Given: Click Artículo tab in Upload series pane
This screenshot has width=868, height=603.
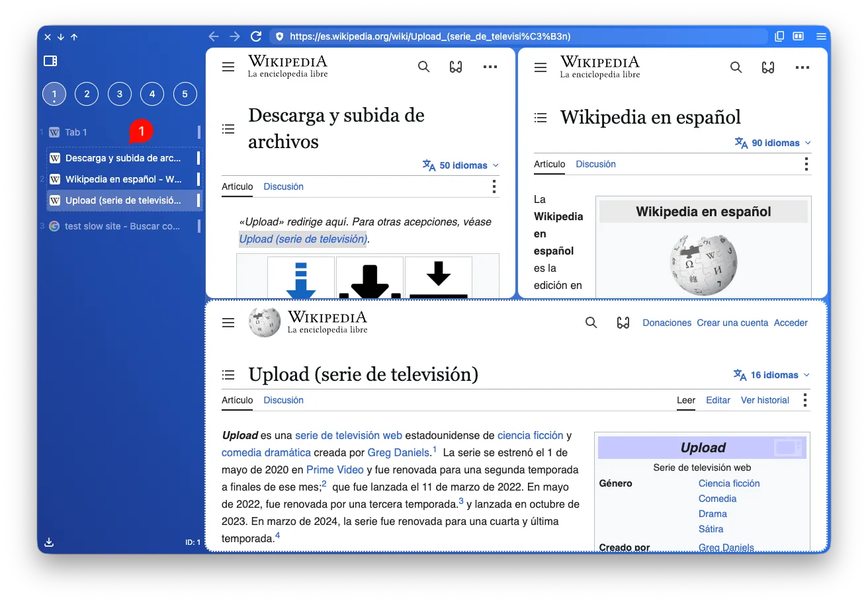Looking at the screenshot, I should coord(238,400).
